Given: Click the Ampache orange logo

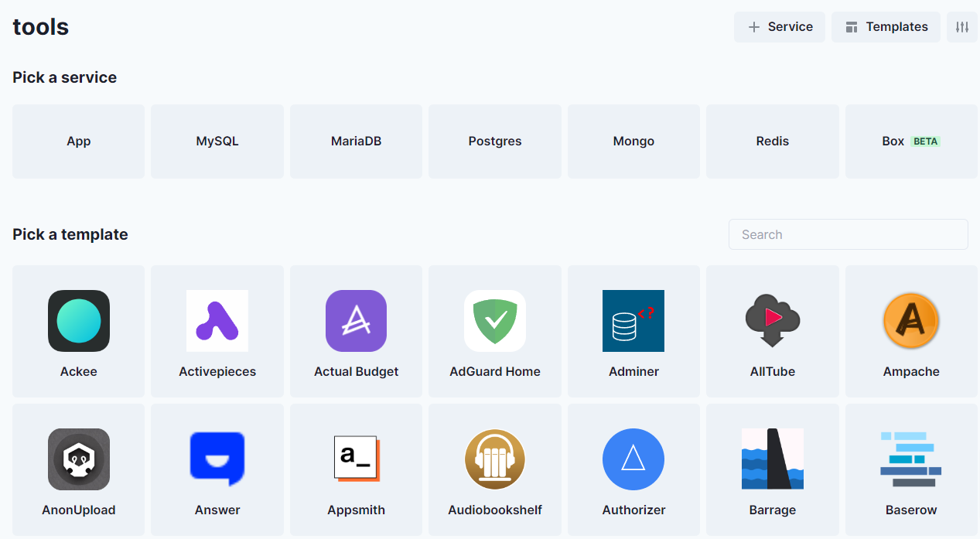Looking at the screenshot, I should (x=911, y=321).
